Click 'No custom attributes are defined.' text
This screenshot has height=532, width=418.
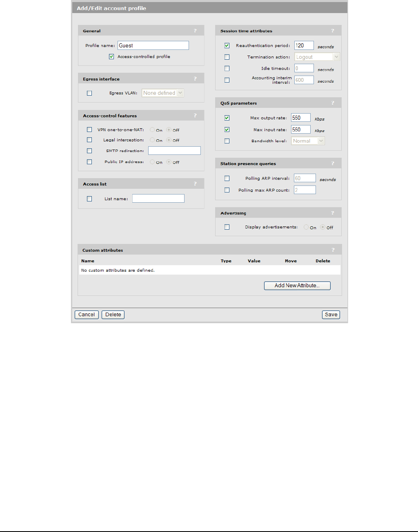point(118,270)
